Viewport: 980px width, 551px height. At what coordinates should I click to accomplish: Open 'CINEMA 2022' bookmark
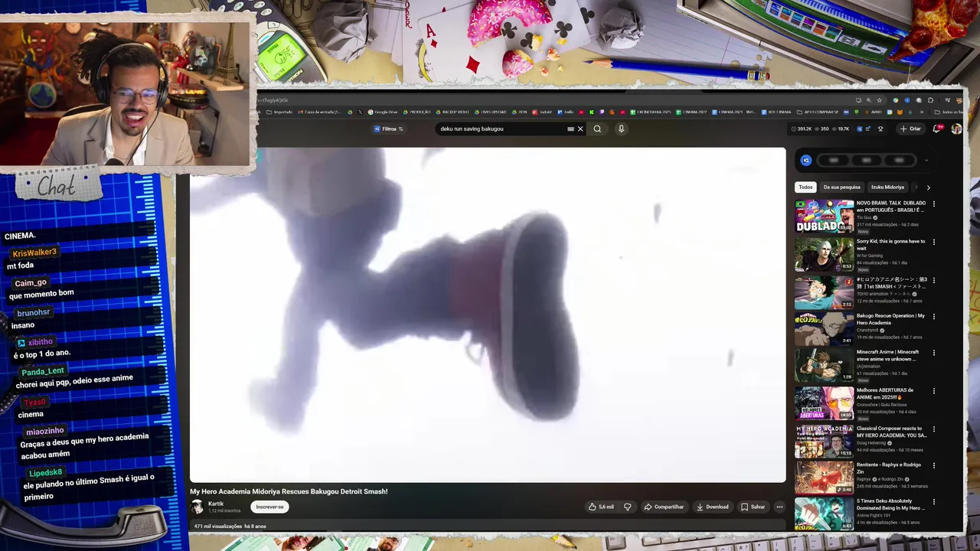(693, 112)
